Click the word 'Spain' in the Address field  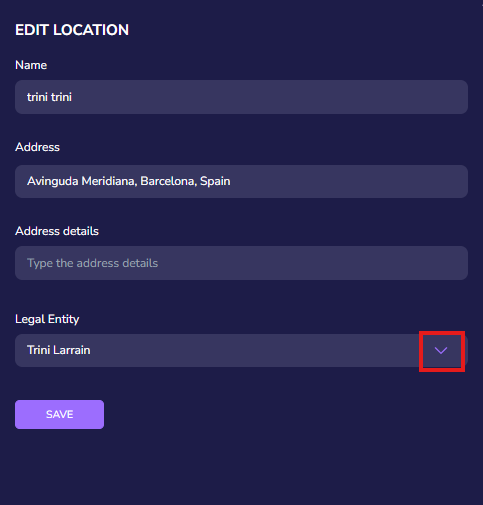(x=215, y=181)
